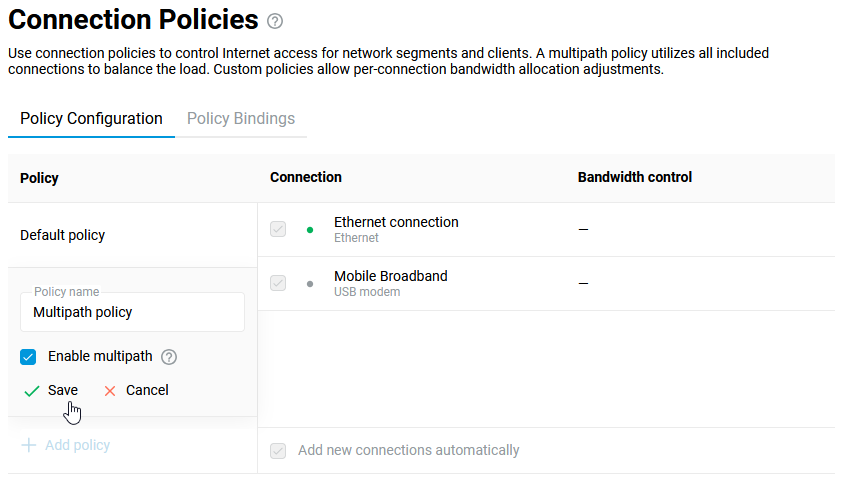Cancel the policy editing
The width and height of the screenshot is (844, 481).
click(137, 391)
